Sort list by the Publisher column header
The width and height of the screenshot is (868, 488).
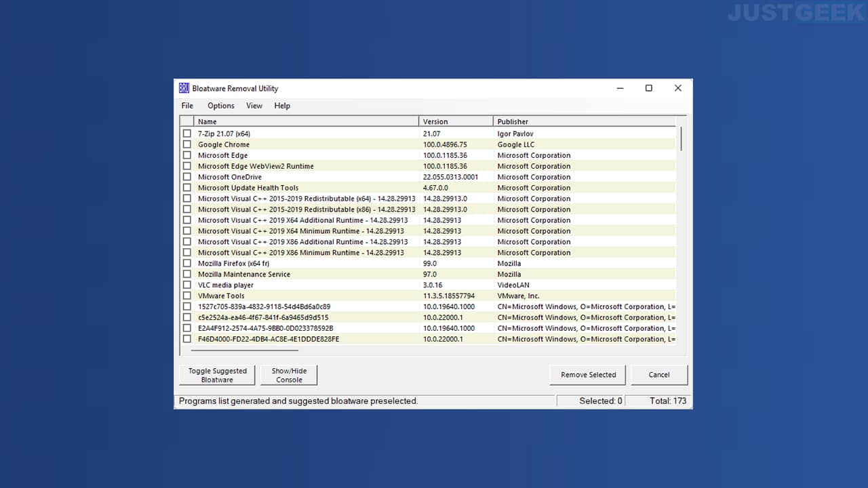click(585, 121)
